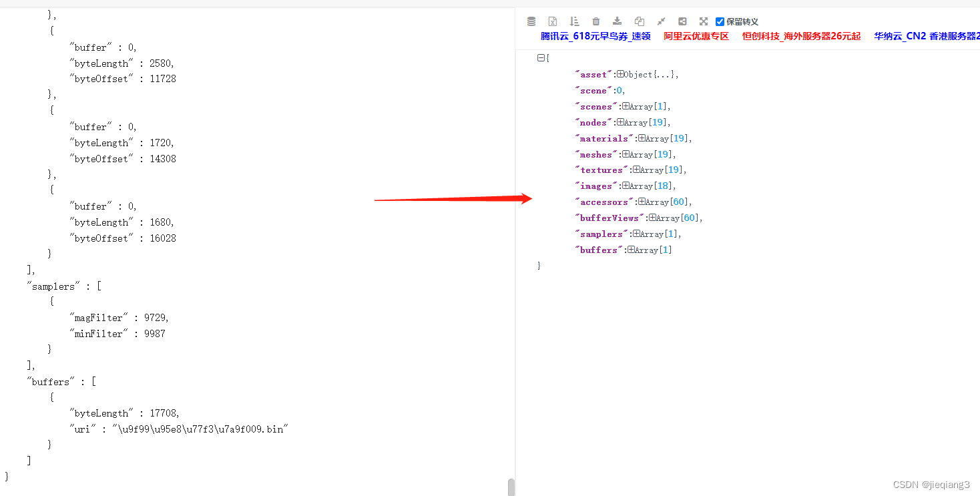Click the "accessors" key label in tree
Image resolution: width=980 pixels, height=496 pixels.
point(605,202)
